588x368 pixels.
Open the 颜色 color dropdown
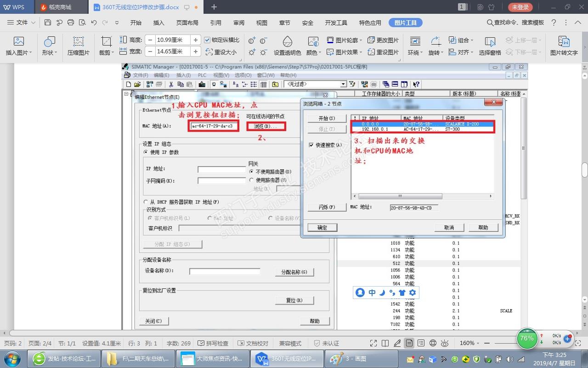313,52
